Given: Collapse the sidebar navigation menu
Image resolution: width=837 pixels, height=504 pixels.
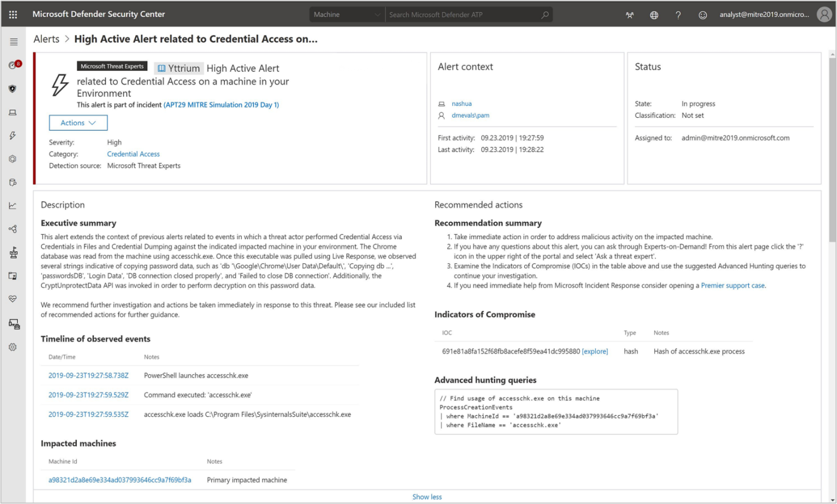Looking at the screenshot, I should pyautogui.click(x=13, y=41).
